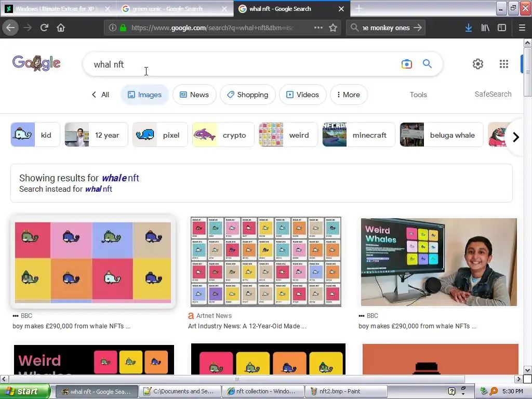Close the whal nft tab
Viewport: 532px width, 399px height.
(x=341, y=9)
